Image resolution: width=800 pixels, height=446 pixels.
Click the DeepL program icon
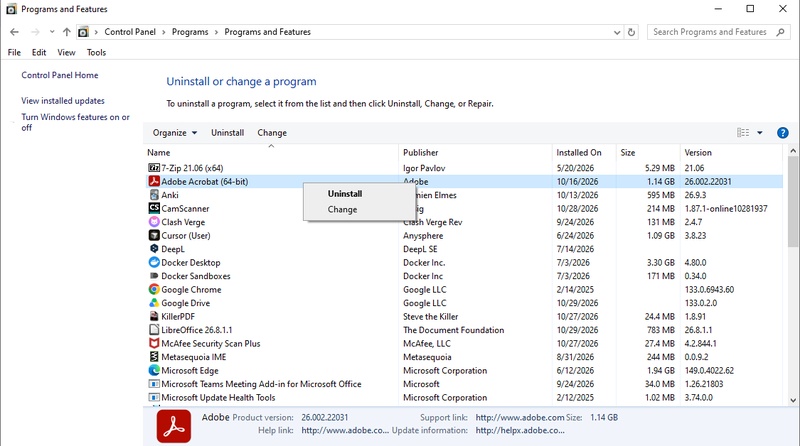(x=154, y=249)
